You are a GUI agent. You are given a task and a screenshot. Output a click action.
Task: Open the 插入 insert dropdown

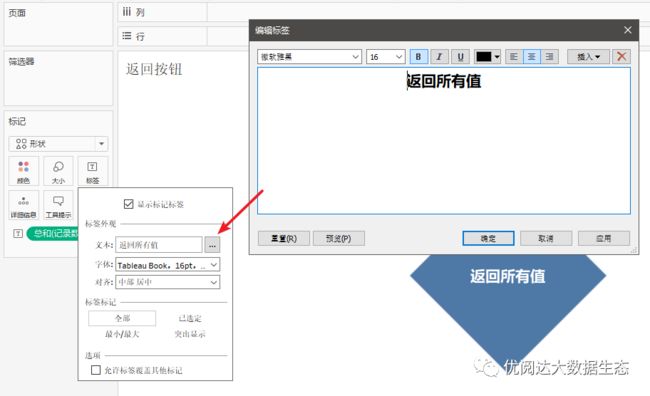tap(588, 56)
